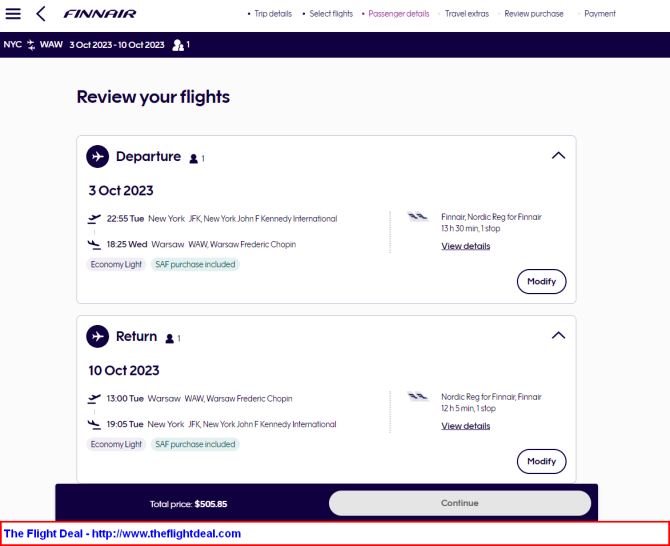This screenshot has height=546, width=670.
Task: Click the Finnair logo
Action: coord(100,14)
